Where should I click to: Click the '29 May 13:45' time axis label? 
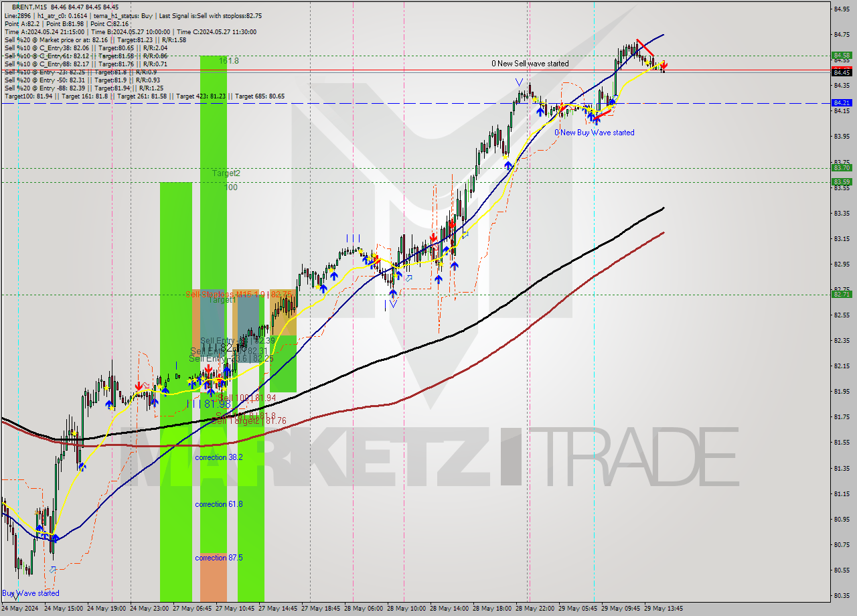pyautogui.click(x=664, y=608)
